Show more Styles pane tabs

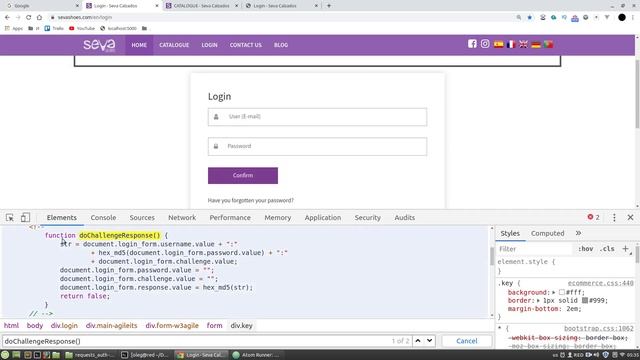[578, 233]
